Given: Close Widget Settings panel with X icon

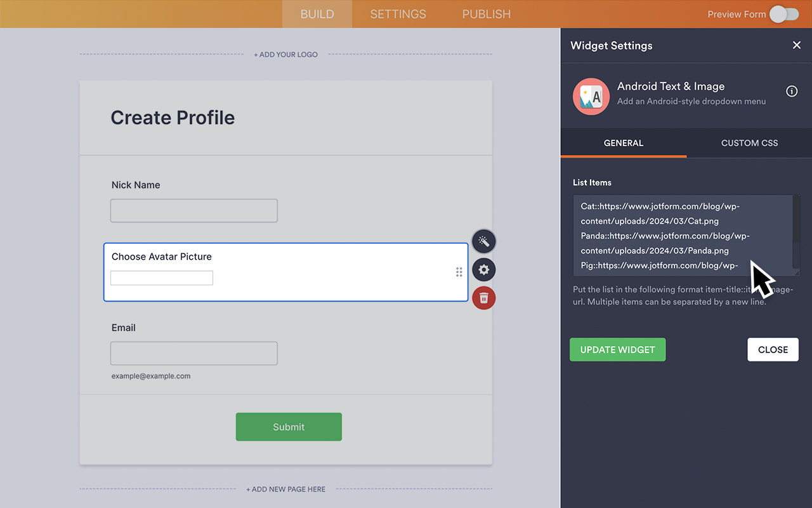Looking at the screenshot, I should pos(797,45).
